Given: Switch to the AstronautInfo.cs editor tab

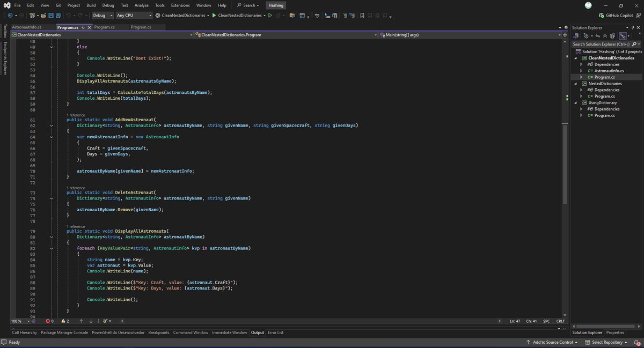Looking at the screenshot, I should [27, 27].
